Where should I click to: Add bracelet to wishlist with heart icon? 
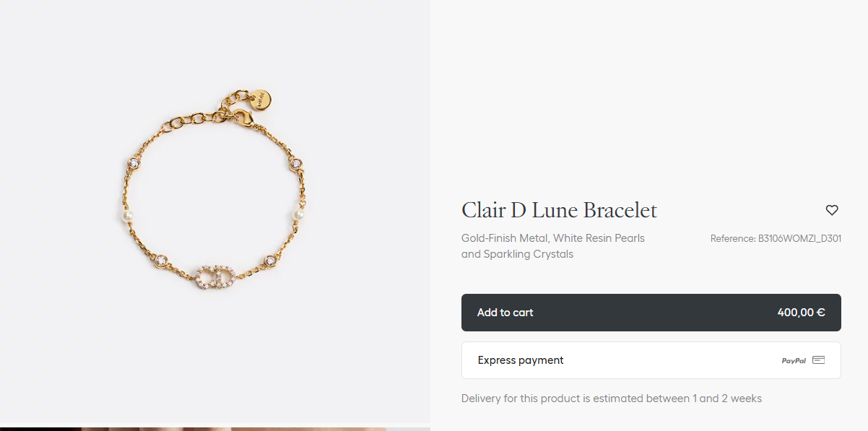click(832, 210)
